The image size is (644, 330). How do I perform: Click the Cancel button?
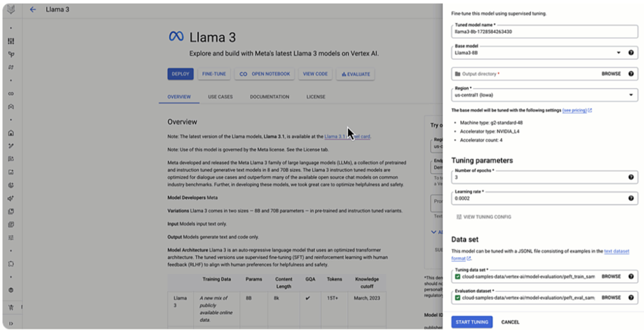tap(510, 322)
